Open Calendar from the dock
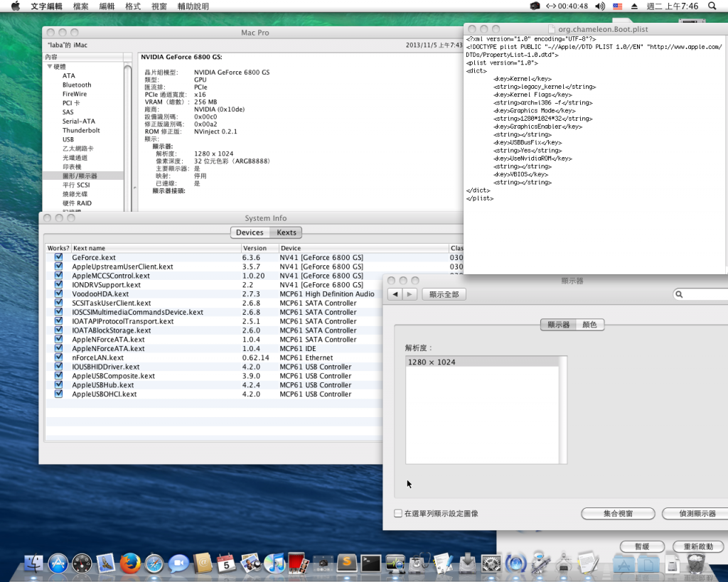This screenshot has width=728, height=582. point(227,564)
